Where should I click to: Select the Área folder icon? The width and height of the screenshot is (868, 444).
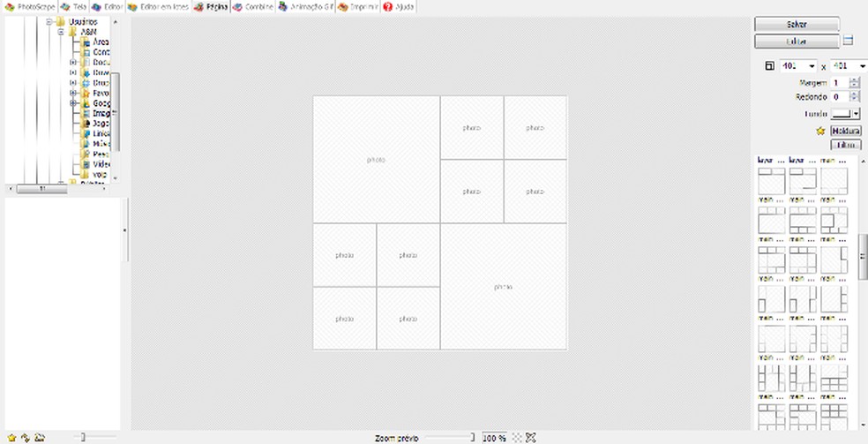tap(86, 42)
